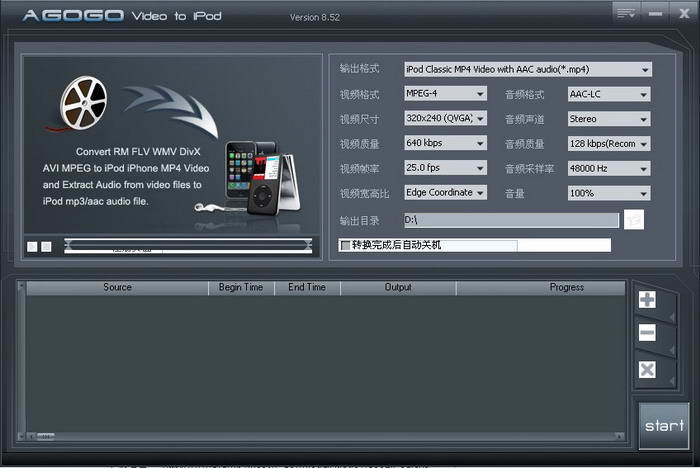Click the horizontal scrollbar right arrow

point(620,436)
